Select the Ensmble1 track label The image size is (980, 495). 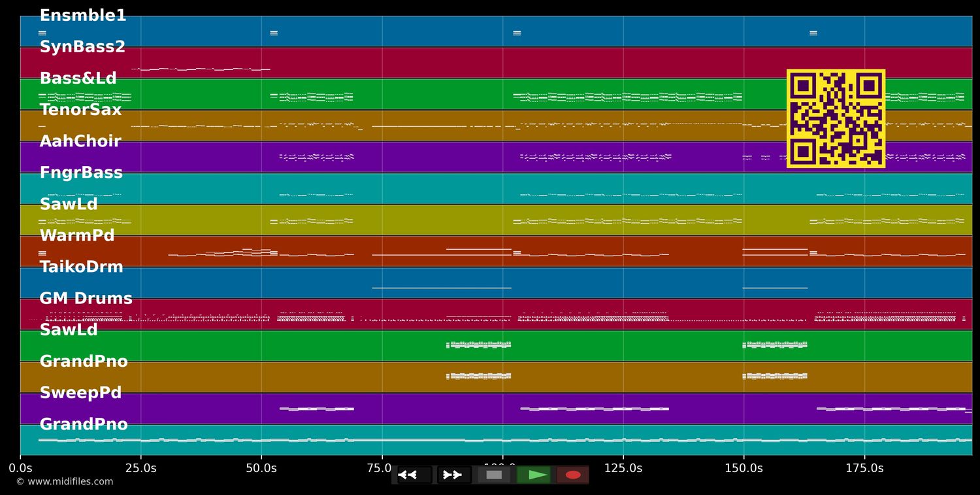click(83, 16)
